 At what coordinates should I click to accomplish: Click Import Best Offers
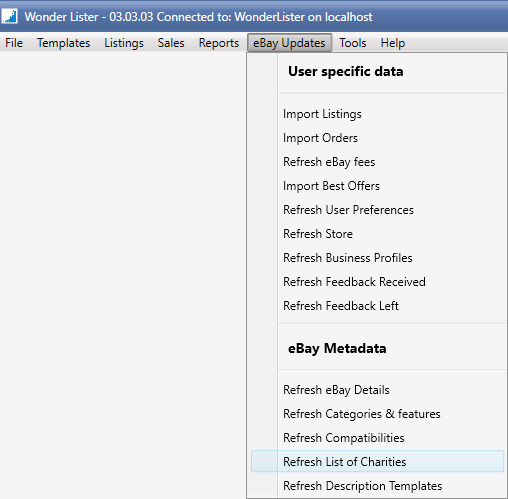pyautogui.click(x=377, y=186)
